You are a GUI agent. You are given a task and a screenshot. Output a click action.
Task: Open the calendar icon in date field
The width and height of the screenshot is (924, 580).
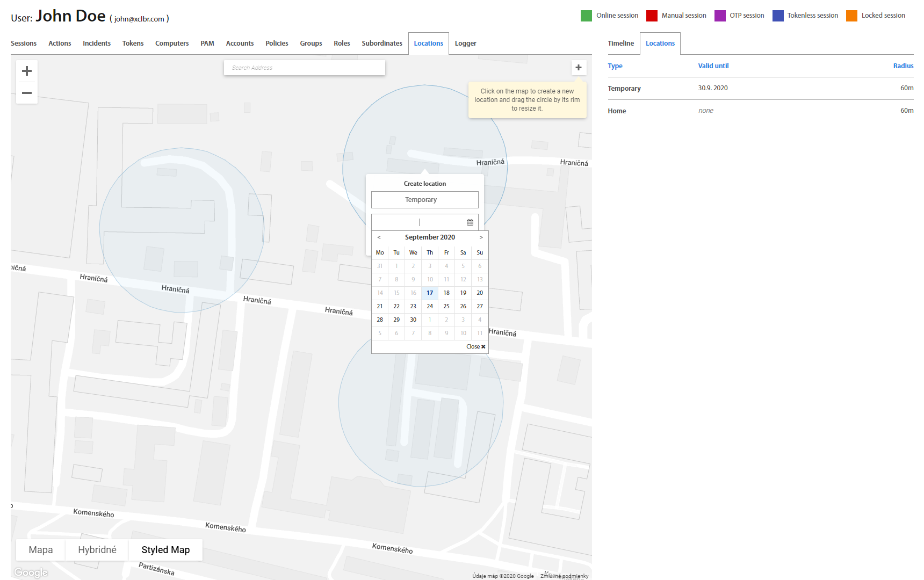pos(470,222)
